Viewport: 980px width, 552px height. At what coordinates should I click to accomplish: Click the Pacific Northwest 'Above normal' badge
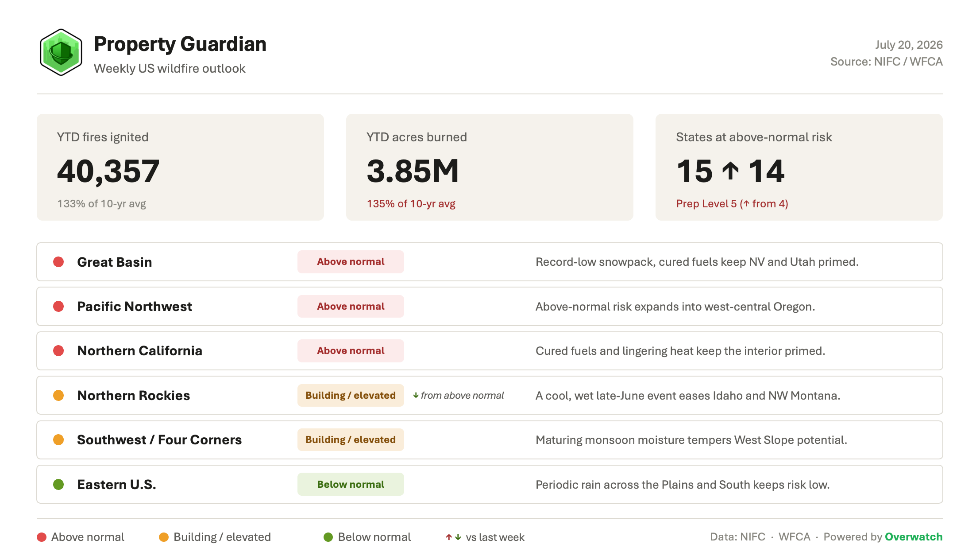point(351,306)
